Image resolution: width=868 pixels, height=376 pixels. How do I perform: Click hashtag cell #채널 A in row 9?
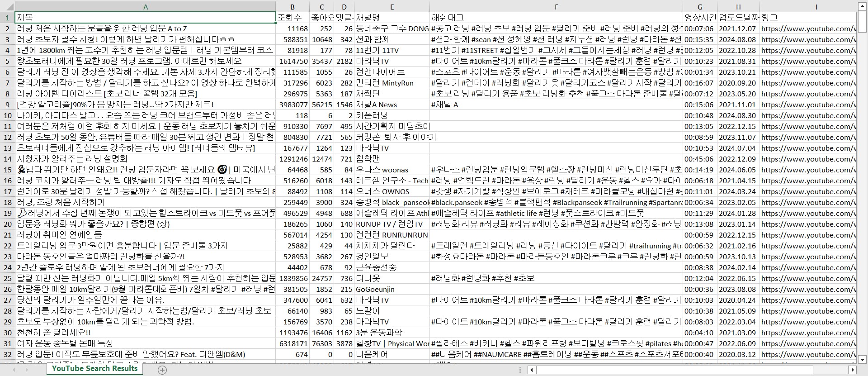556,105
